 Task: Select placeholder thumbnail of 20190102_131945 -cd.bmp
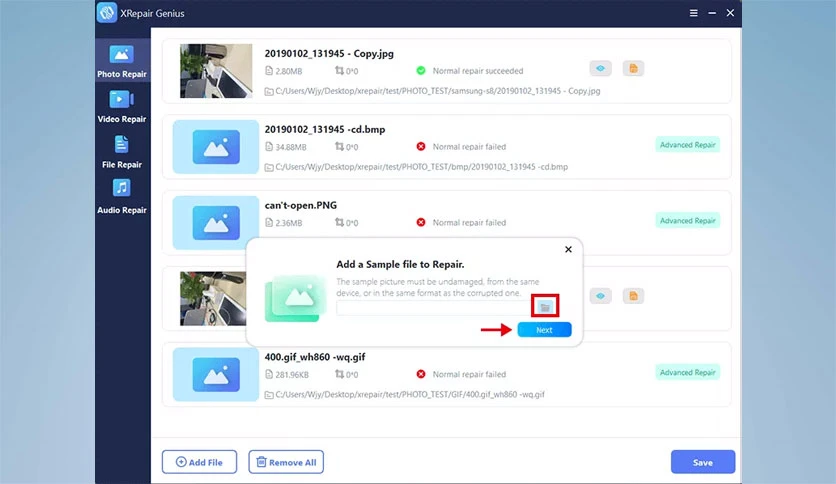(216, 147)
